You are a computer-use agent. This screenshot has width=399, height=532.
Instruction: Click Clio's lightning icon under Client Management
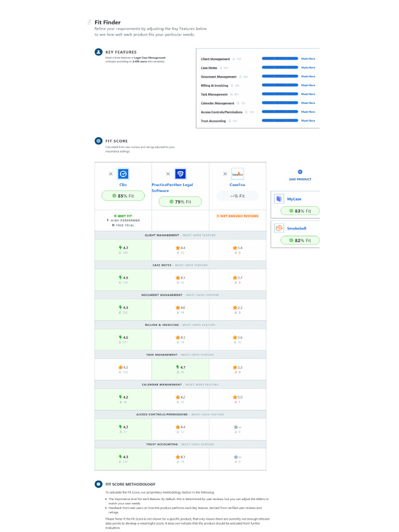click(x=120, y=248)
